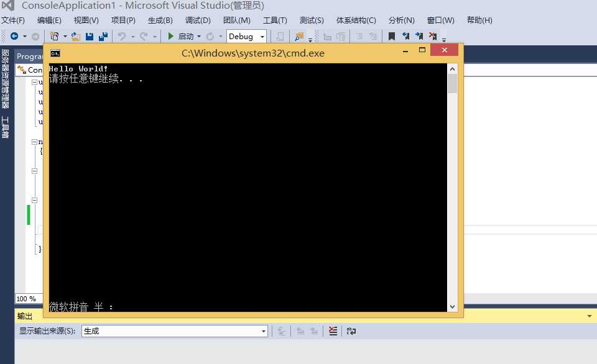Viewport: 597px width, 364px height.
Task: Open the Debug configuration dropdown
Action: pos(262,37)
